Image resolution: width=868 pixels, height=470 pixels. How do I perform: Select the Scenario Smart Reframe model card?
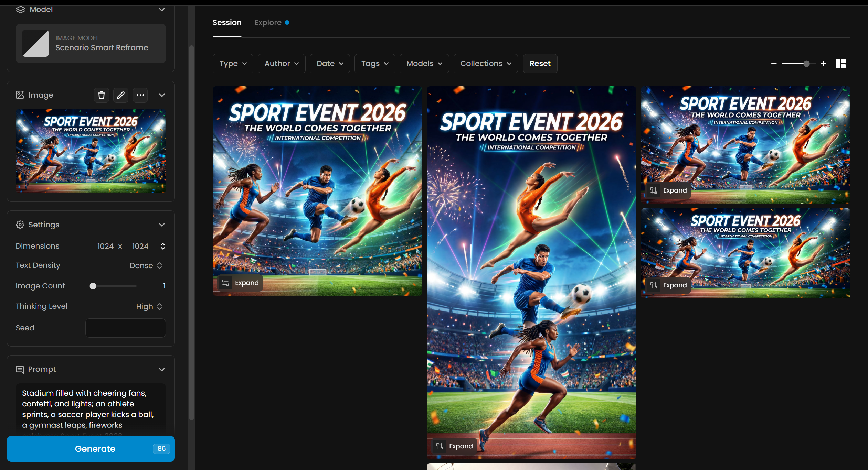pyautogui.click(x=91, y=44)
